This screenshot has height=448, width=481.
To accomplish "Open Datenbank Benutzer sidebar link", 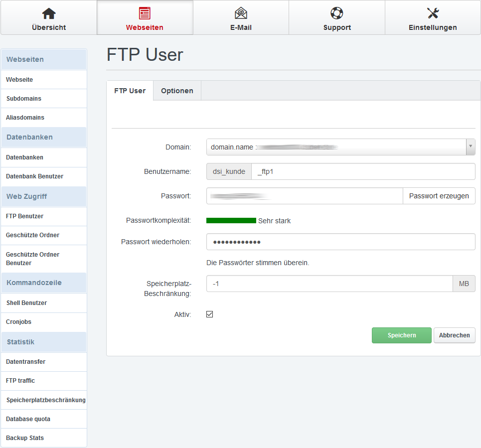I will pyautogui.click(x=34, y=176).
